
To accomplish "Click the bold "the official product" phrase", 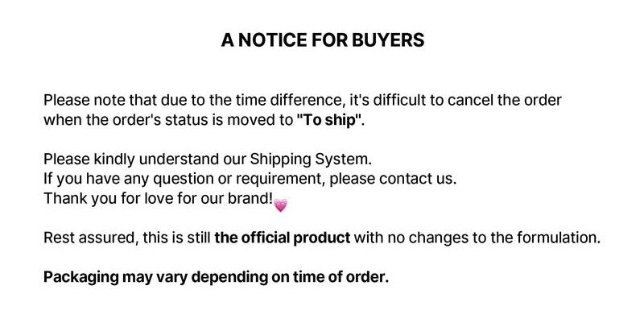I will 283,238.
